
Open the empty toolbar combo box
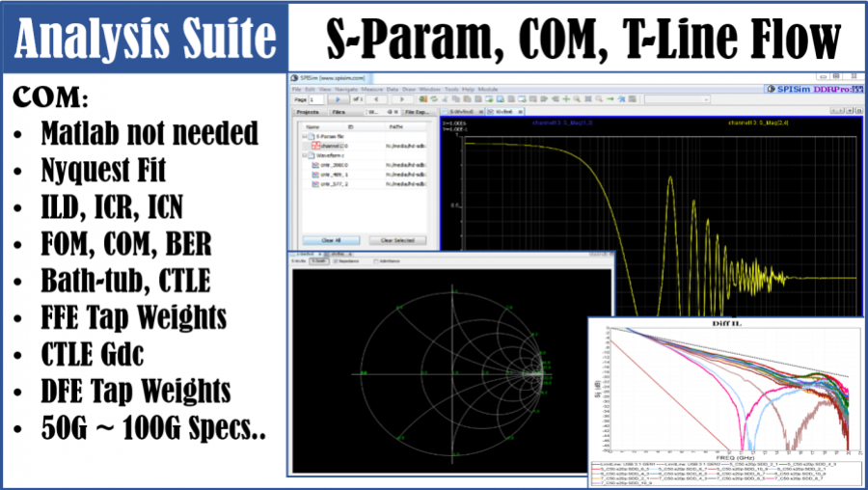pos(689,98)
